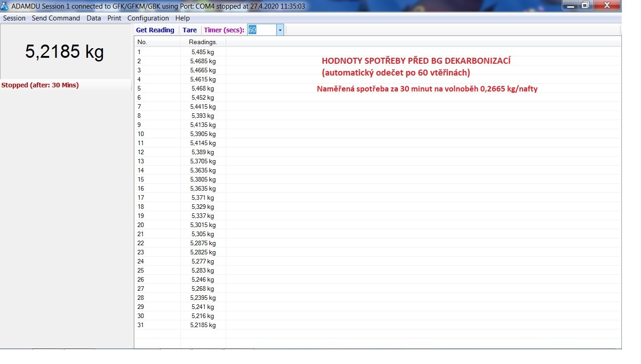Open the Configuration menu

tap(148, 18)
